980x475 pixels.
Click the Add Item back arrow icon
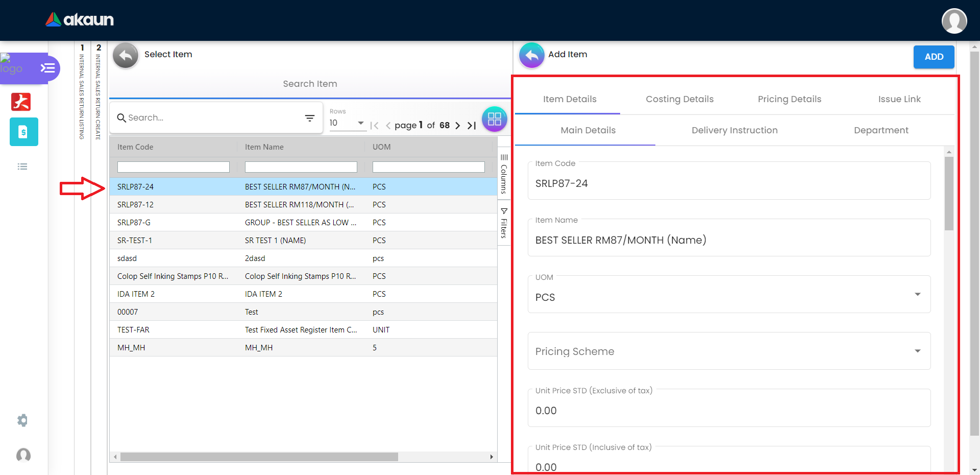coord(531,55)
